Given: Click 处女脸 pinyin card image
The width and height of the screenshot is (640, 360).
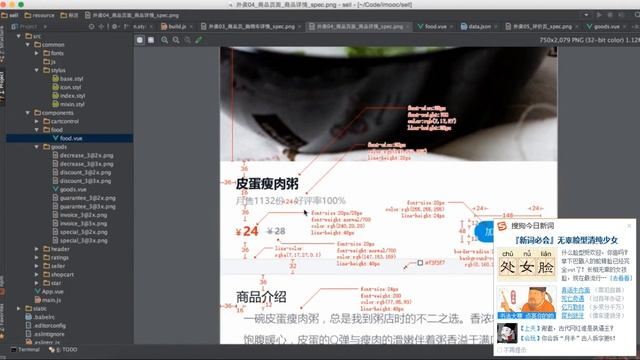Looking at the screenshot, I should pyautogui.click(x=527, y=264).
